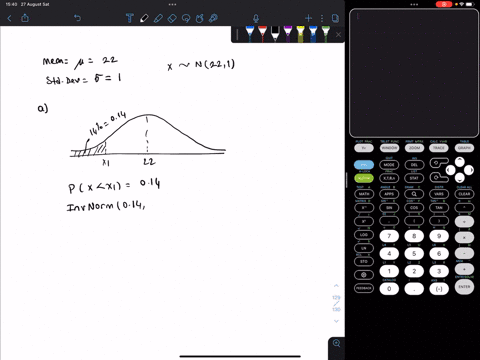Tap the calculator STAT key
The height and width of the screenshot is (360, 480).
point(414,178)
